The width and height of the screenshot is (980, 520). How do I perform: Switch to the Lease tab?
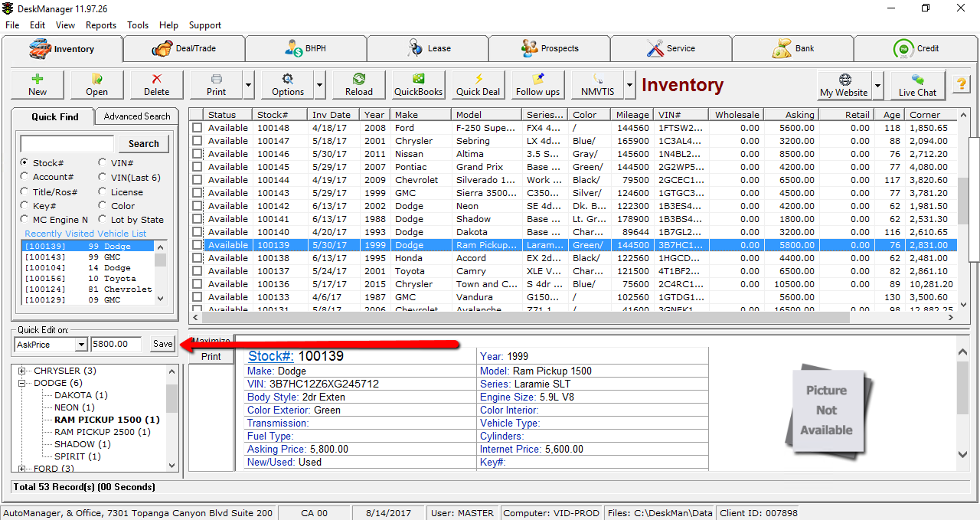[427, 49]
